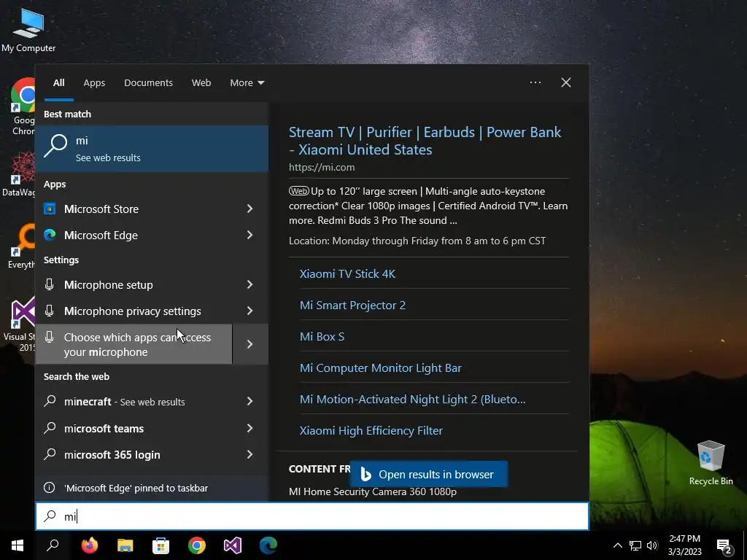Expand arrow beside microsoft 365 login
The height and width of the screenshot is (560, 747).
pos(250,454)
